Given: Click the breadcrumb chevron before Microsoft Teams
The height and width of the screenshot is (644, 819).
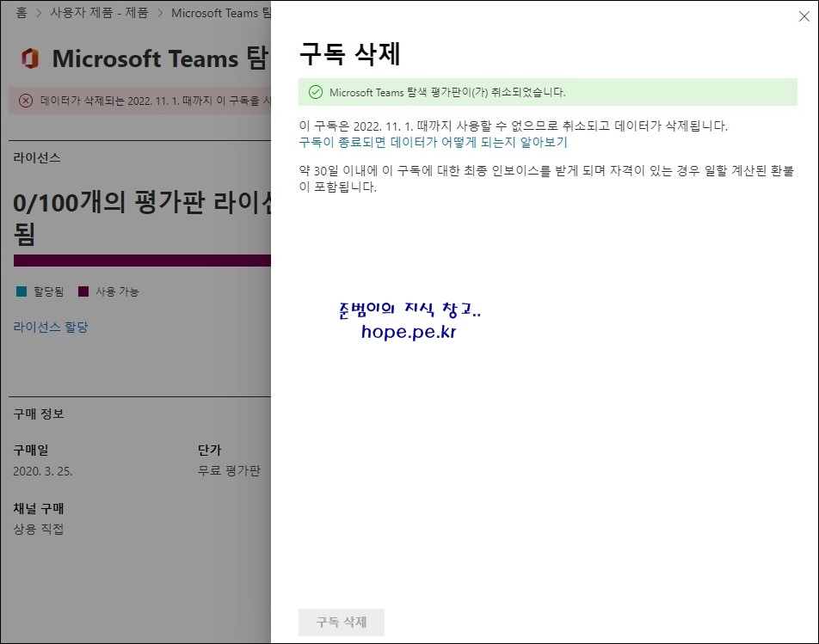Looking at the screenshot, I should pos(160,13).
